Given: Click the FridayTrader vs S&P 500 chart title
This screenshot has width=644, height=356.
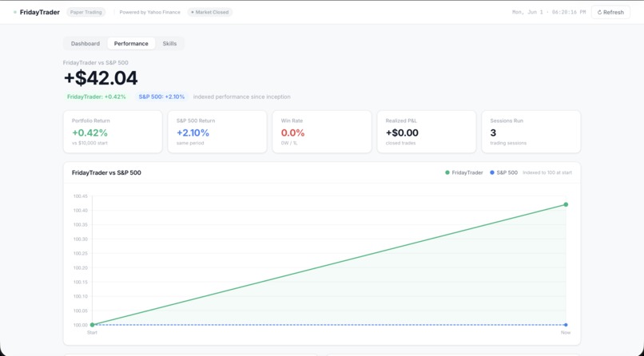Looking at the screenshot, I should 106,172.
